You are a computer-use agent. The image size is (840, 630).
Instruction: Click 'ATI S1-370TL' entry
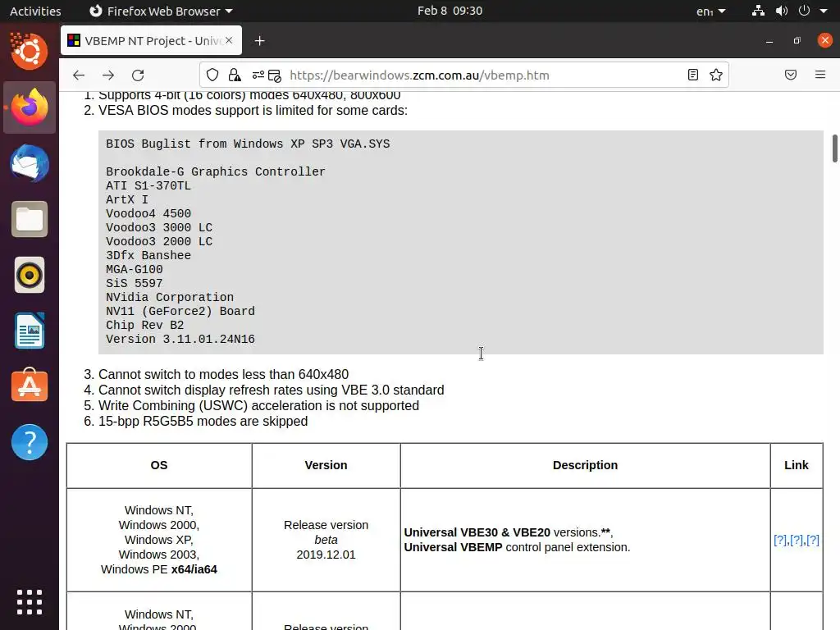coord(148,185)
